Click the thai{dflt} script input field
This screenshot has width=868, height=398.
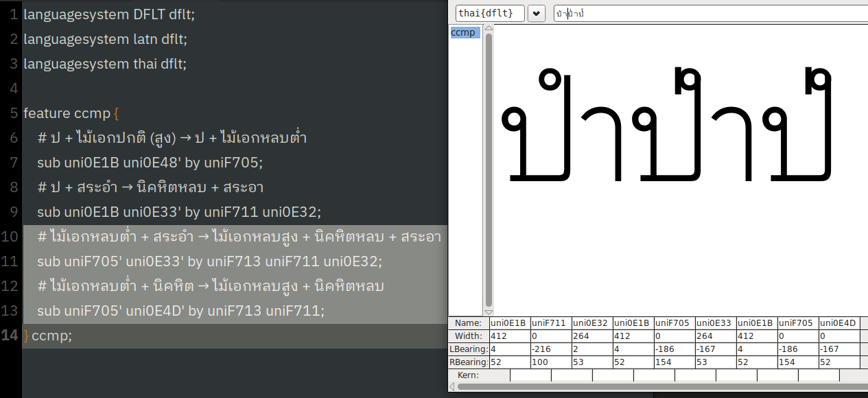pyautogui.click(x=490, y=14)
